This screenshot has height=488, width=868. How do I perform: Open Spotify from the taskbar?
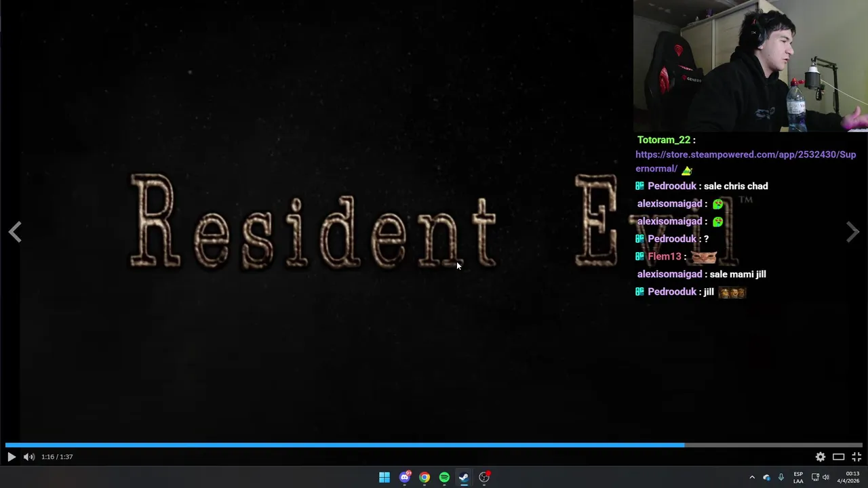point(444,477)
